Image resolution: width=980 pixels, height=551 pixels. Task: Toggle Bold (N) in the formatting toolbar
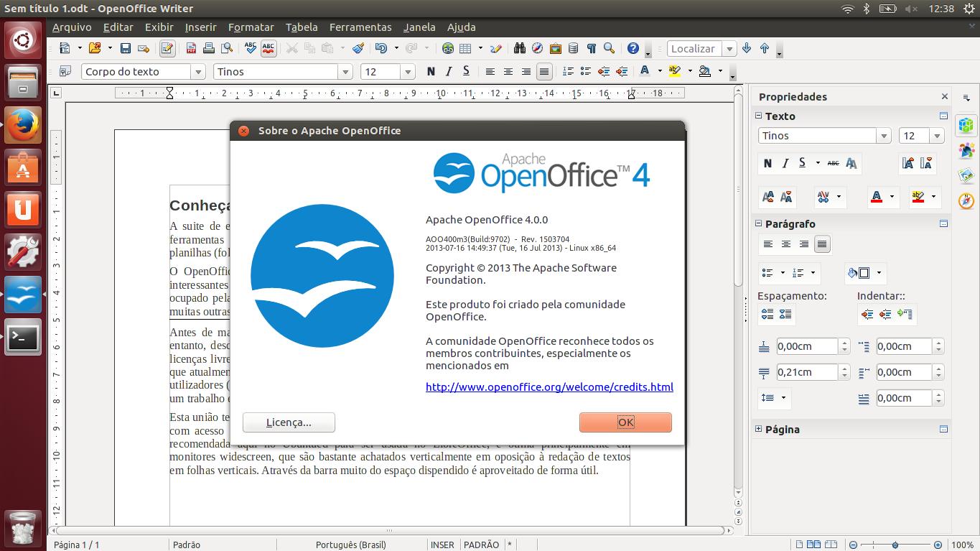[431, 71]
